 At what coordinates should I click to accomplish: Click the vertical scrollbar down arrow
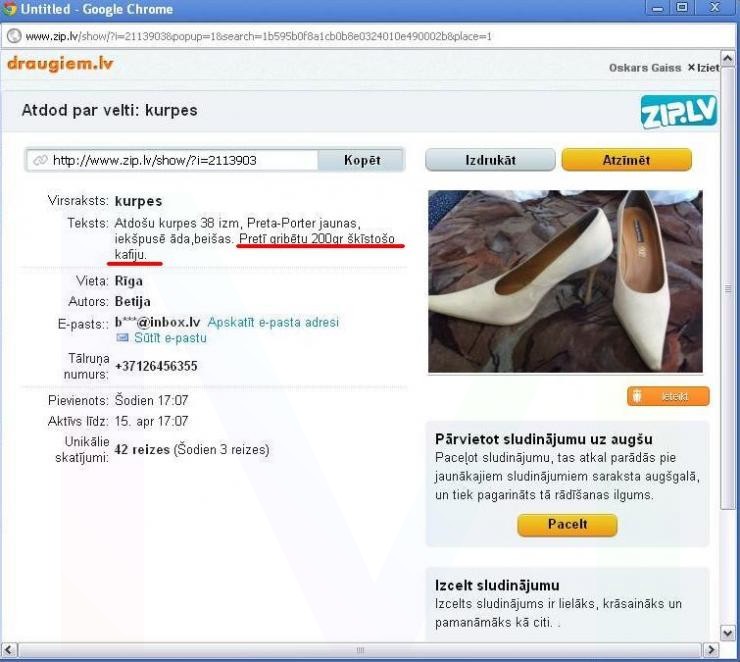coord(727,632)
